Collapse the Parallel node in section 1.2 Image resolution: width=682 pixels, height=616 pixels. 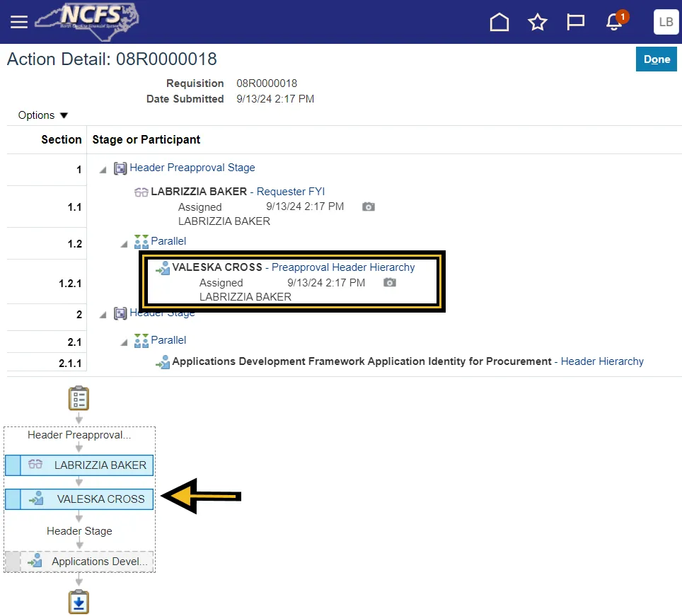(125, 243)
